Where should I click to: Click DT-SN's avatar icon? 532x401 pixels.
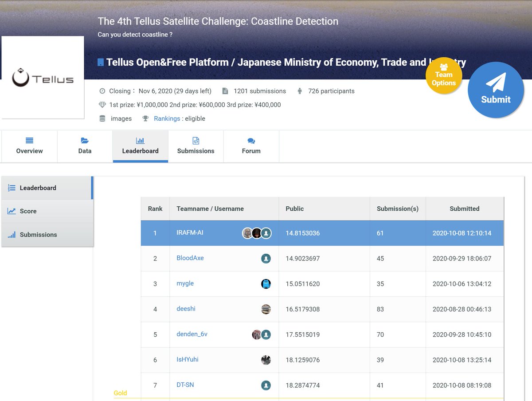tap(266, 385)
